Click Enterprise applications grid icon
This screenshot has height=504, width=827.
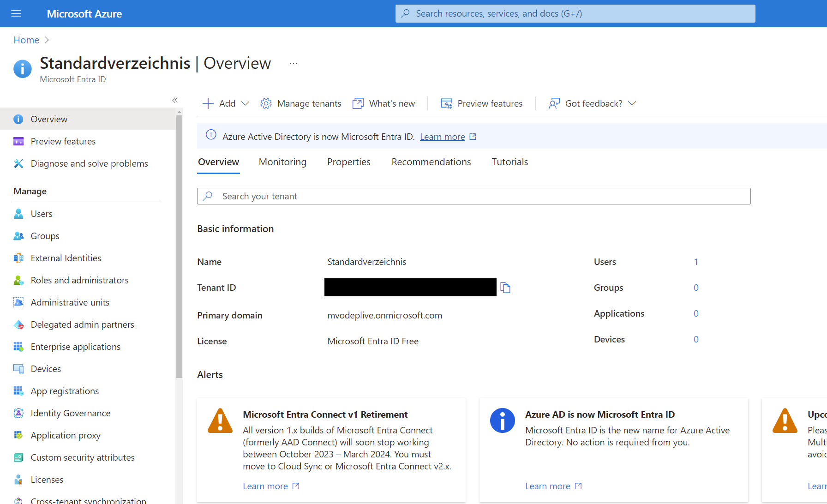pyautogui.click(x=18, y=347)
